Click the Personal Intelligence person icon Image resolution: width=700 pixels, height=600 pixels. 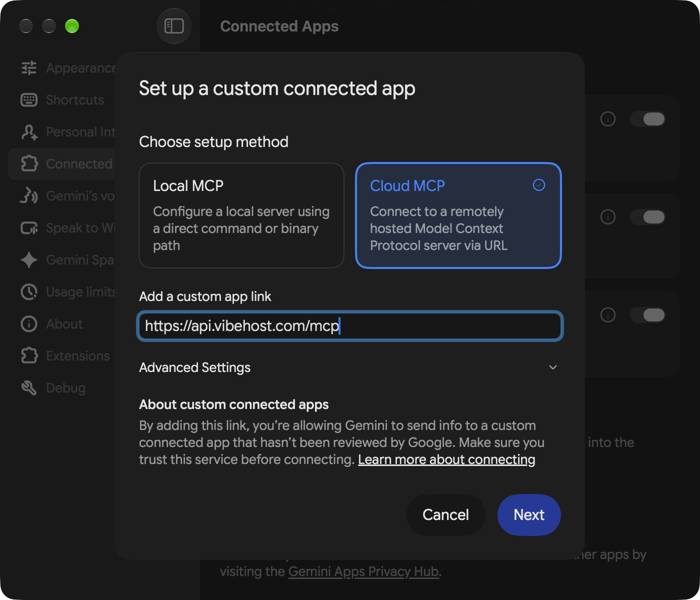(29, 132)
